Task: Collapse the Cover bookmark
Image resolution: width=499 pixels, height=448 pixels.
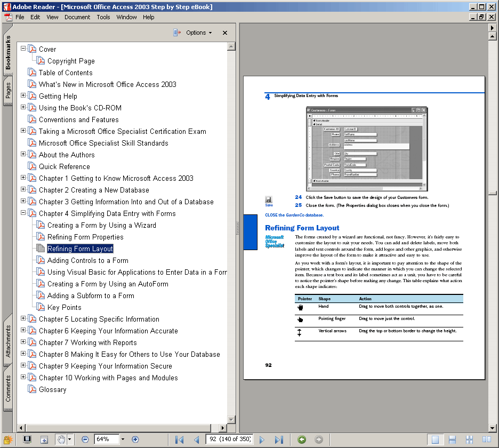Action: 23,49
